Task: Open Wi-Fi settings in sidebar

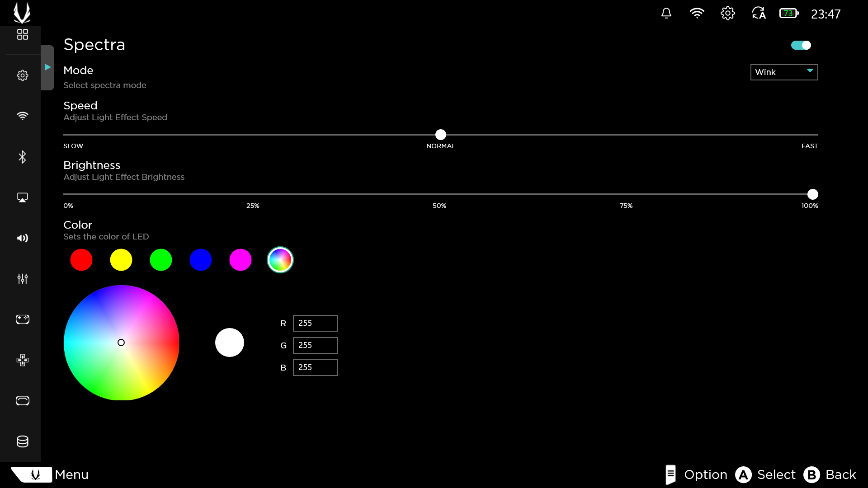Action: click(22, 116)
